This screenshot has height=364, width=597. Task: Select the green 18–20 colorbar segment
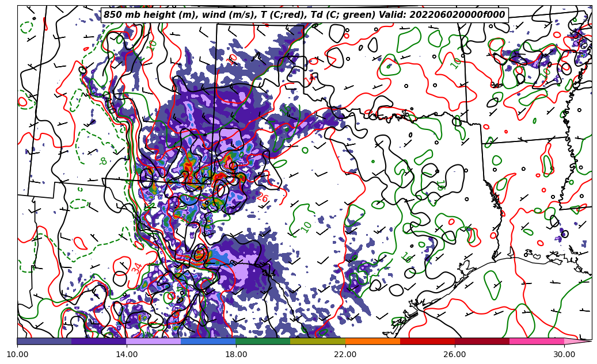coord(263,341)
